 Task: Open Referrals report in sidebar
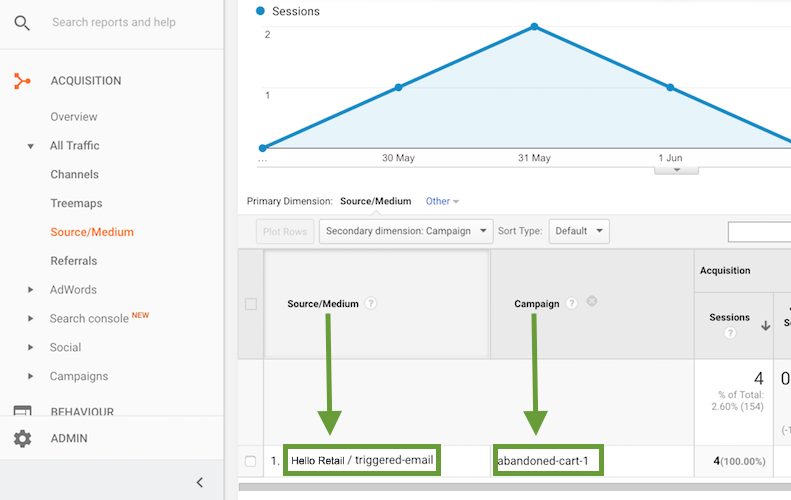point(74,261)
